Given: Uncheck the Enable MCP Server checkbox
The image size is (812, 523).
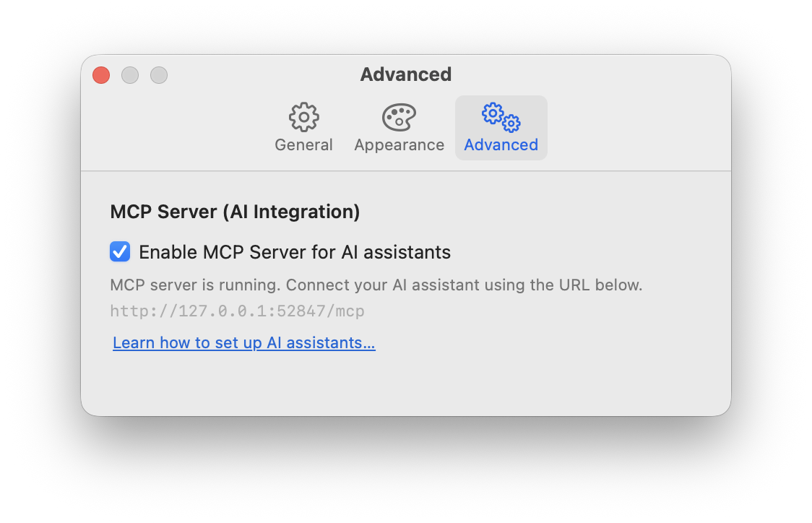Looking at the screenshot, I should [x=120, y=251].
